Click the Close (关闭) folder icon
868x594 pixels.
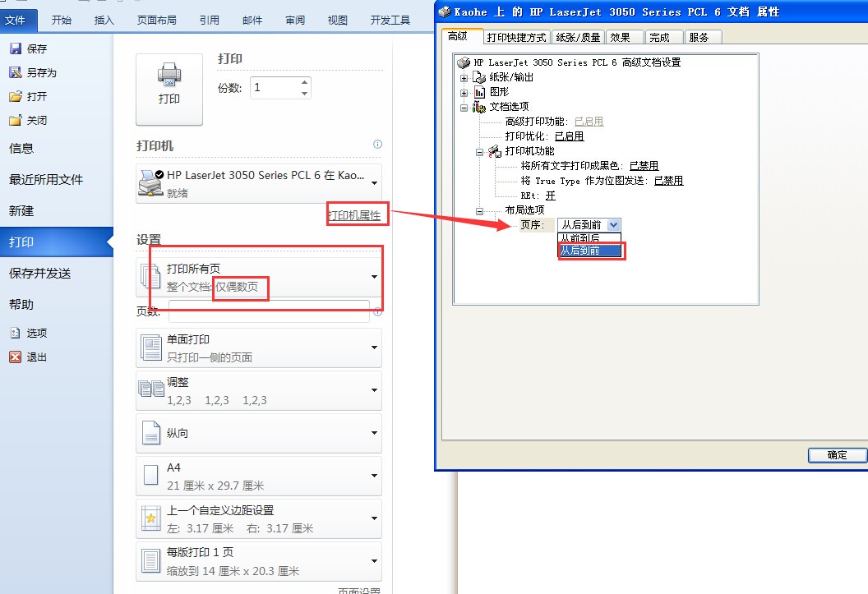[x=16, y=120]
